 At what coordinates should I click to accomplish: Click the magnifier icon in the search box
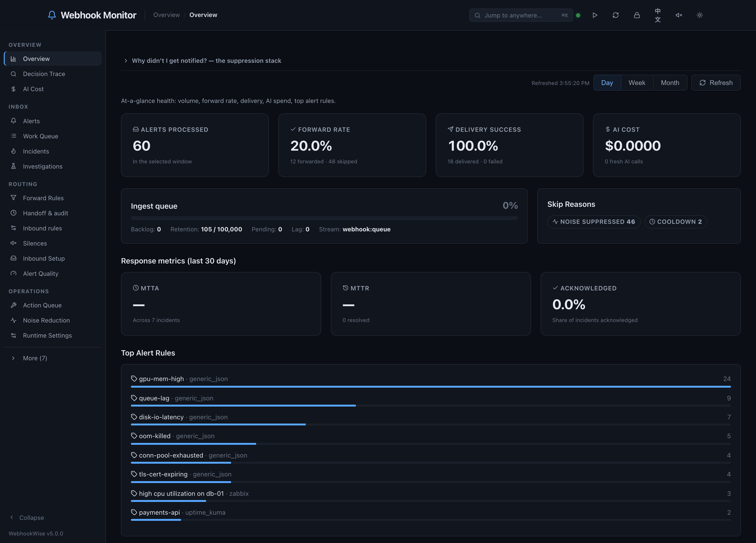tap(477, 15)
